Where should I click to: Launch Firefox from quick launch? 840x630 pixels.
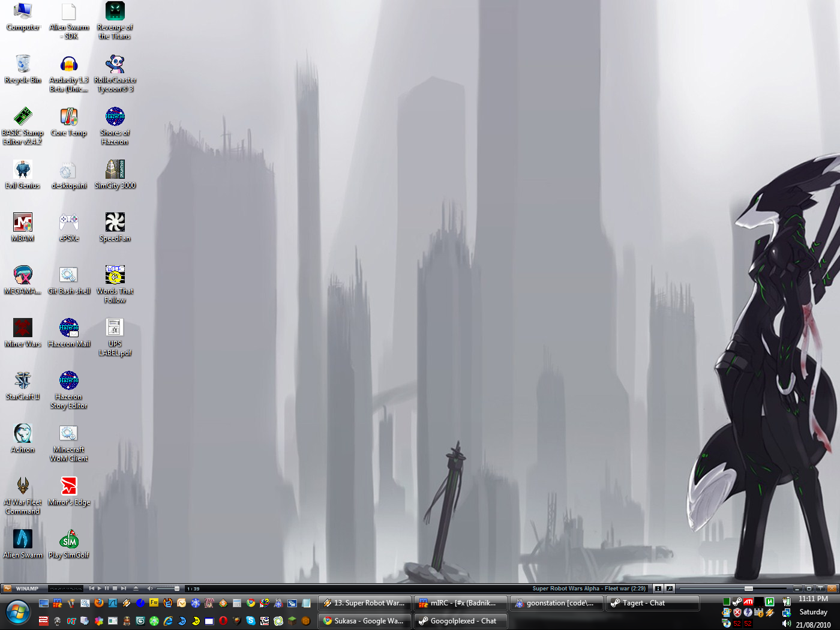99,603
